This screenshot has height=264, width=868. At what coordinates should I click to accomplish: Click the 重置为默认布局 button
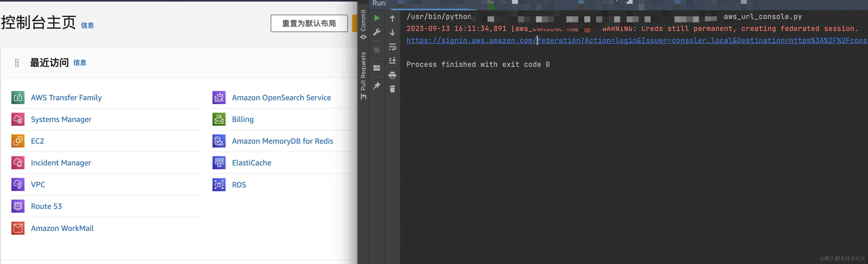click(309, 23)
